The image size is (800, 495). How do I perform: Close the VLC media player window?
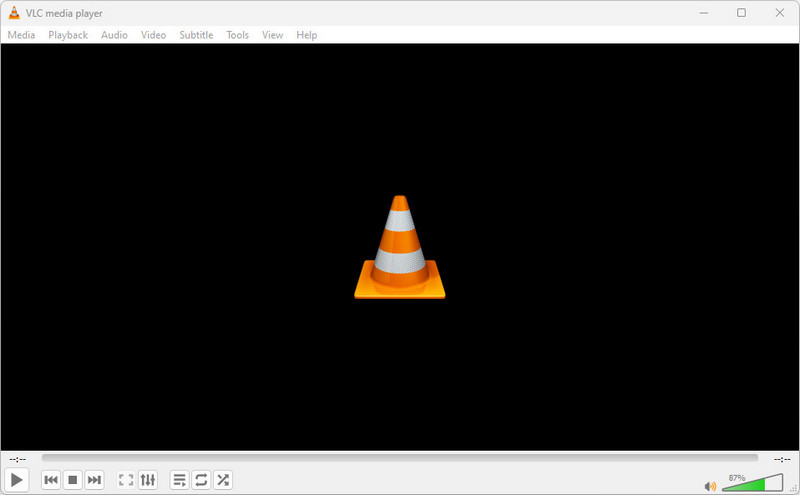click(780, 13)
